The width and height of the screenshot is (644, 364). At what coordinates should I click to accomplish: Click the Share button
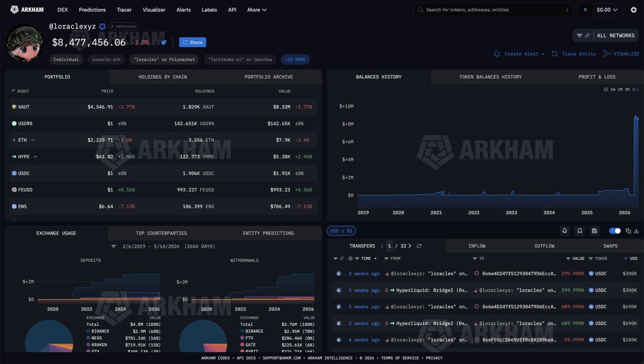[x=193, y=42]
